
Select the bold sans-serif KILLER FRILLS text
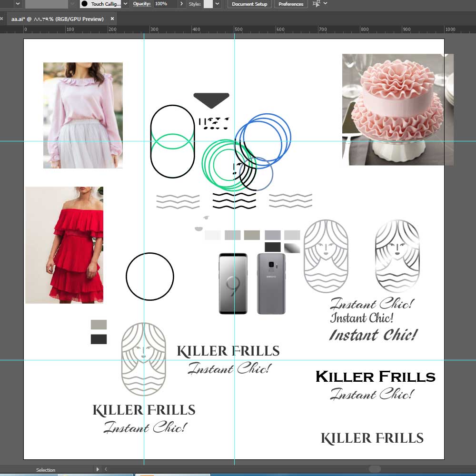pos(376,377)
